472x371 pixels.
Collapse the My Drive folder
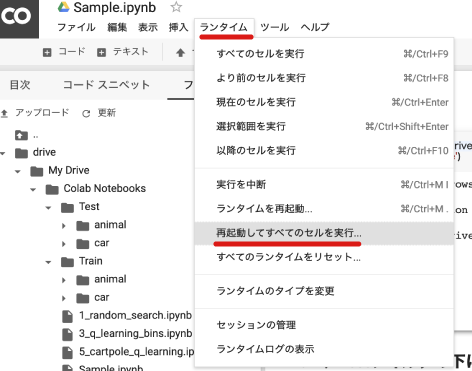point(17,172)
